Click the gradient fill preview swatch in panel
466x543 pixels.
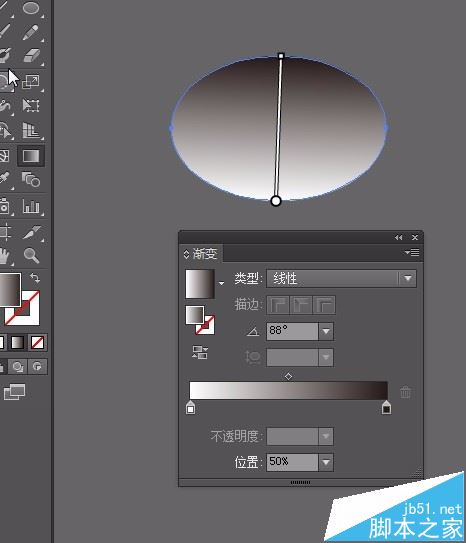200,284
